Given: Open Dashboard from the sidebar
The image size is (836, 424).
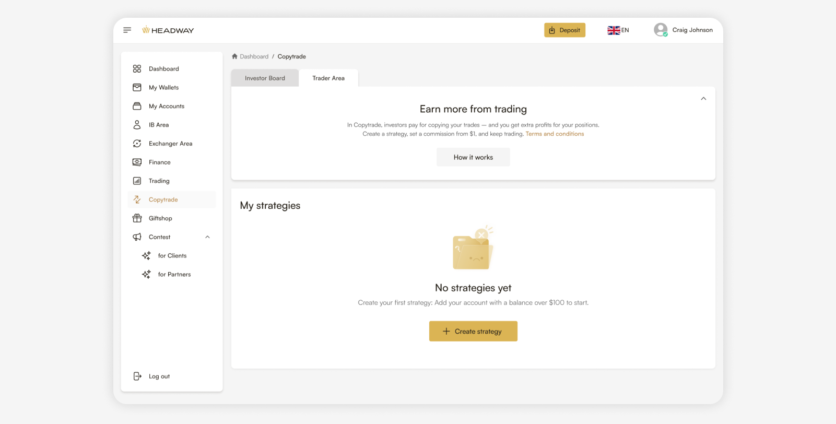Looking at the screenshot, I should point(163,69).
